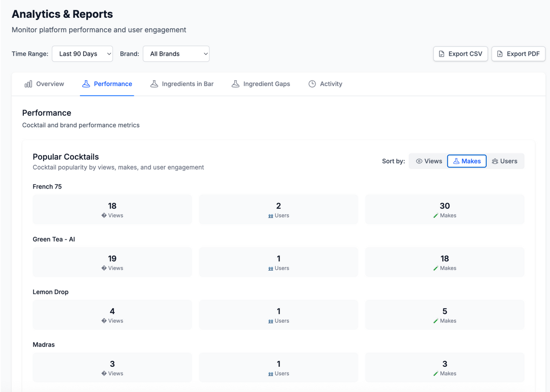Click the eye icon in Views sort option
This screenshot has width=550, height=392.
(x=419, y=161)
